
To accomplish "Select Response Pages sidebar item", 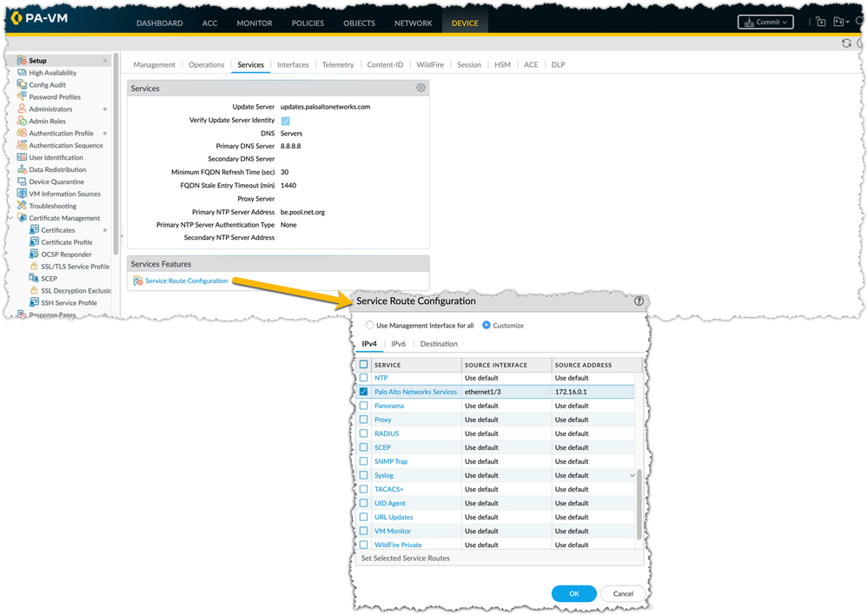I will pyautogui.click(x=52, y=315).
